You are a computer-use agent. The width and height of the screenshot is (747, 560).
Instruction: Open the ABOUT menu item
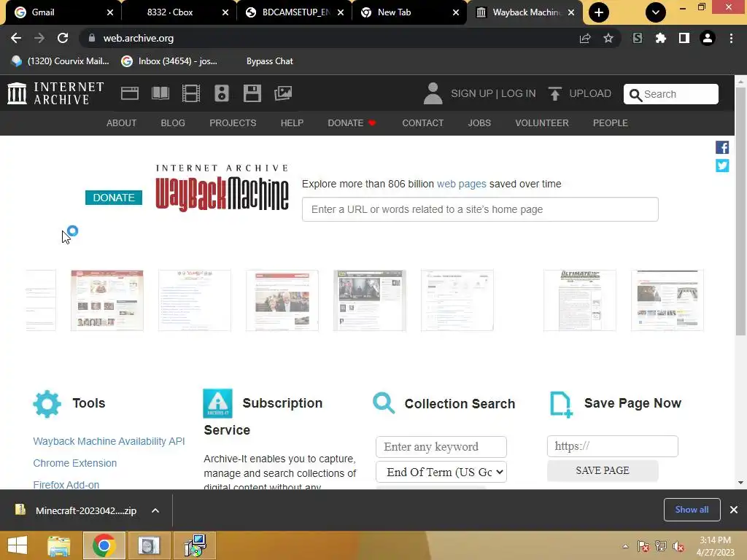[x=122, y=122]
